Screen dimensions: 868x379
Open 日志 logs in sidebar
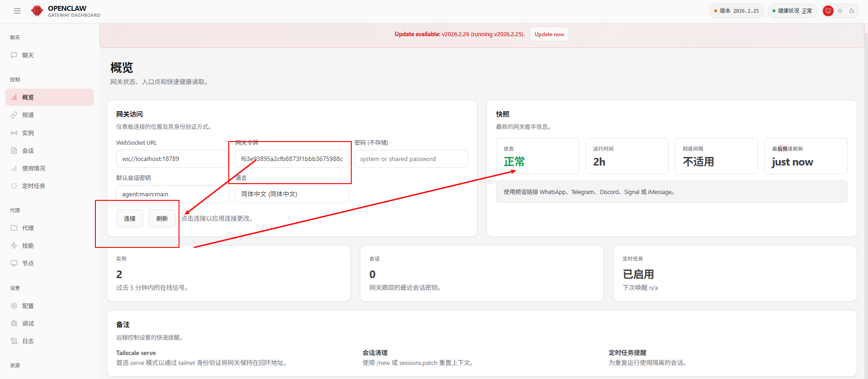[x=50, y=341]
